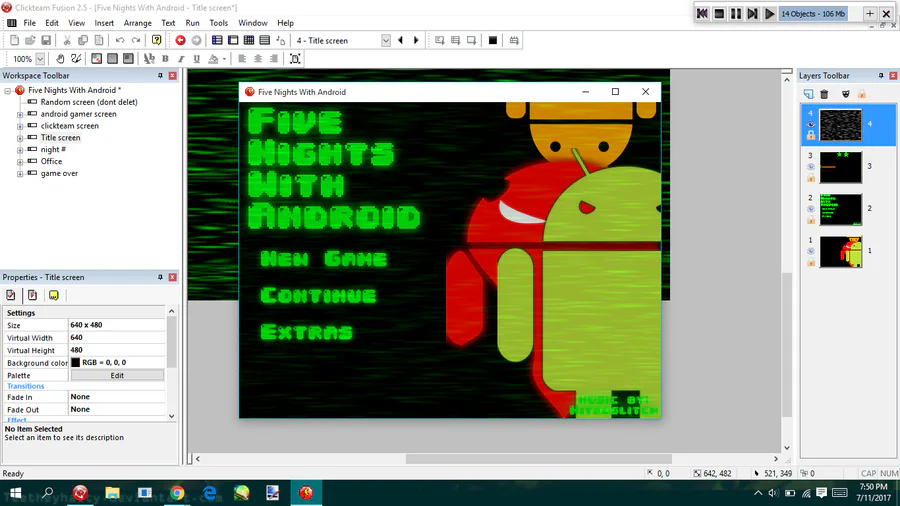The width and height of the screenshot is (900, 506).
Task: Toggle visibility eye of layer 3
Action: click(810, 167)
